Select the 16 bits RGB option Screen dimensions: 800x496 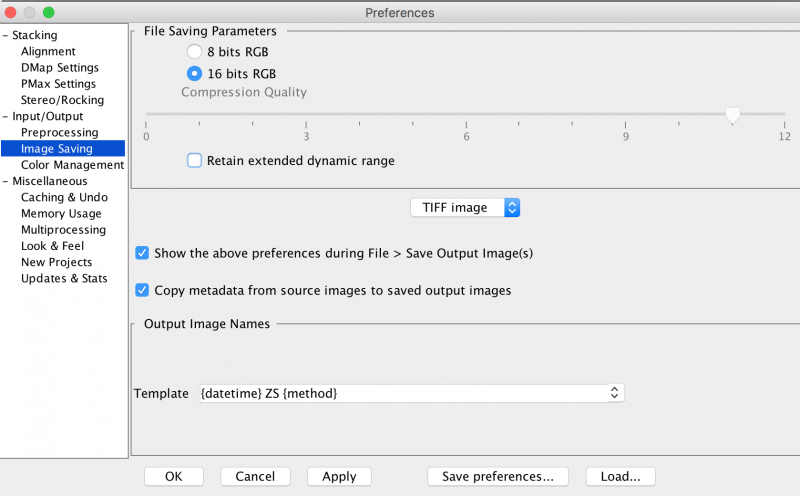pos(194,73)
